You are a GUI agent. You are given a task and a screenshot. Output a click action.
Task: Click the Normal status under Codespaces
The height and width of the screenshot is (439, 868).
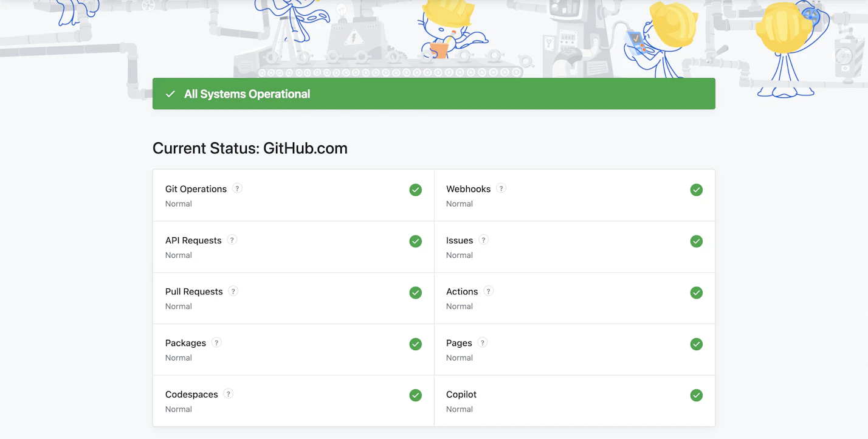(x=179, y=409)
